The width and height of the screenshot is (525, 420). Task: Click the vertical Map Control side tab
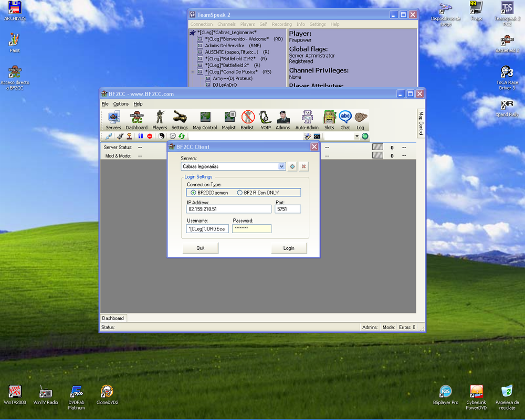point(421,123)
